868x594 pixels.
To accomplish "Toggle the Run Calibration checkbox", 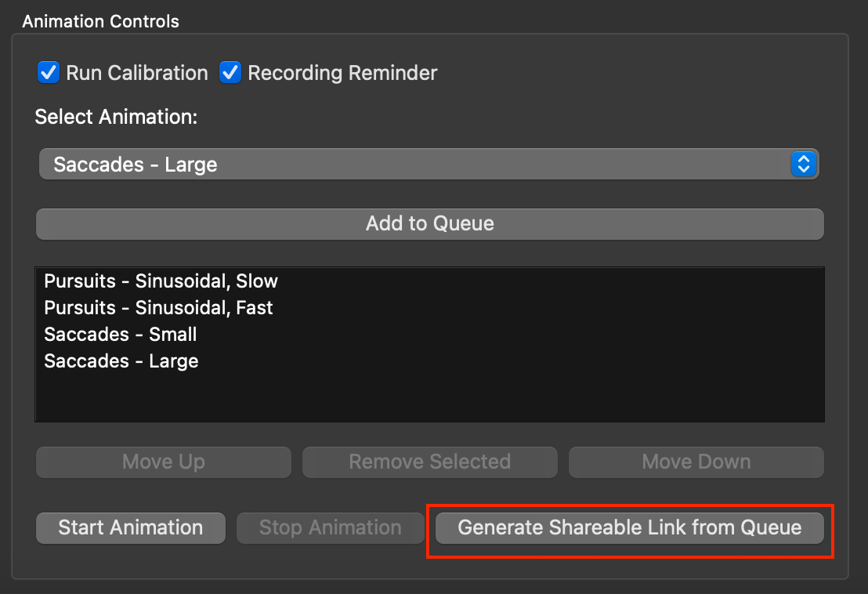I will click(49, 73).
